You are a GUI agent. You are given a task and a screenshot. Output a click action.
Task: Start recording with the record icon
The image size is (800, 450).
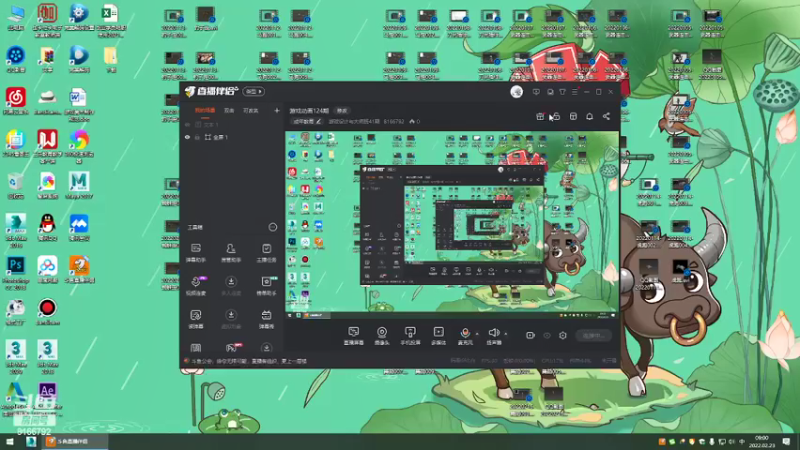click(530, 335)
